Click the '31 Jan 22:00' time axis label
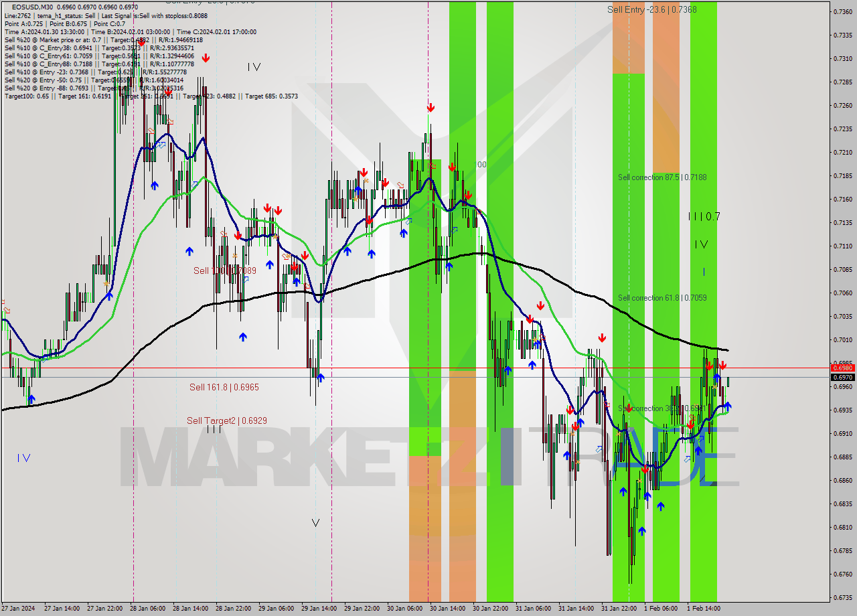 click(x=619, y=609)
